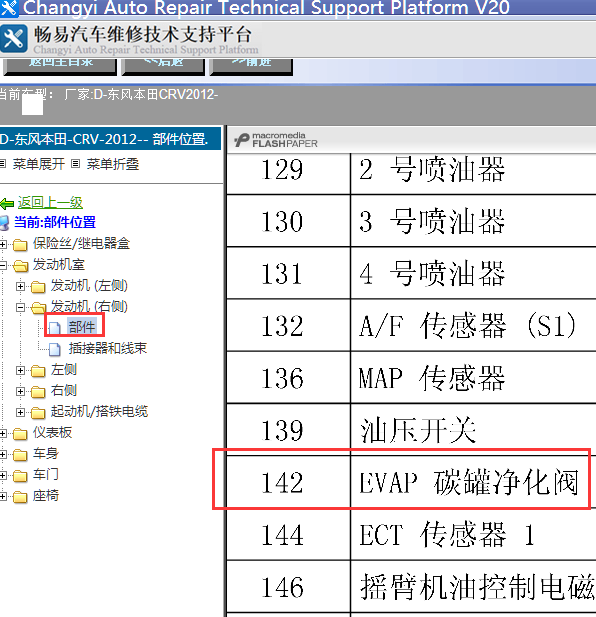Screen dimensions: 596x617
Task: Click the 当前:部件位置 heading
Action: tap(55, 222)
